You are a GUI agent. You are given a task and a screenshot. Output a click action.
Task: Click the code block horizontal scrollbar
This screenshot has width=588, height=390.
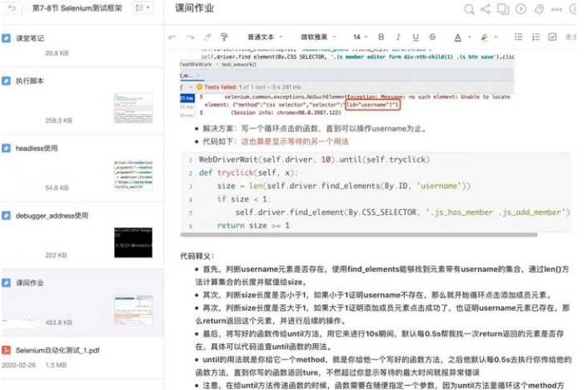pos(359,235)
